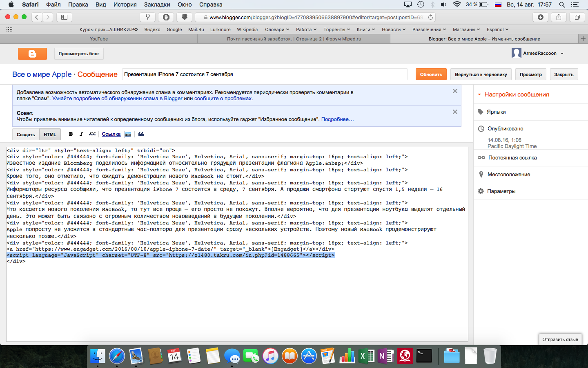The width and height of the screenshot is (588, 368).
Task: Click the Safari address bar
Action: click(314, 17)
